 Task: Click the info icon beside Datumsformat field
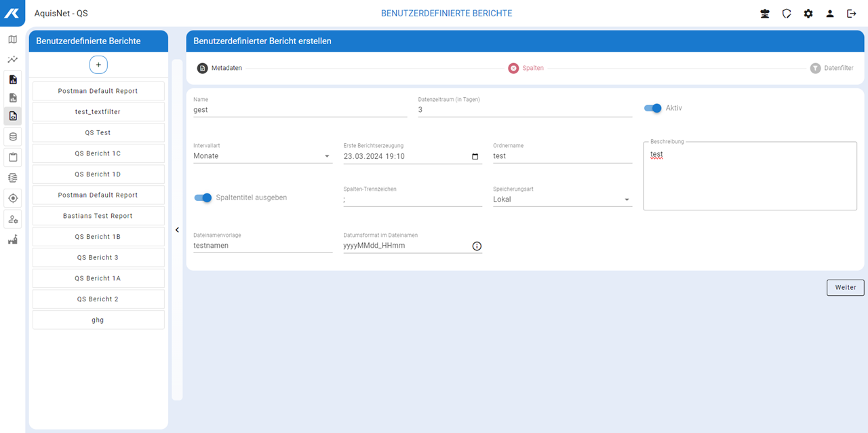click(x=476, y=246)
